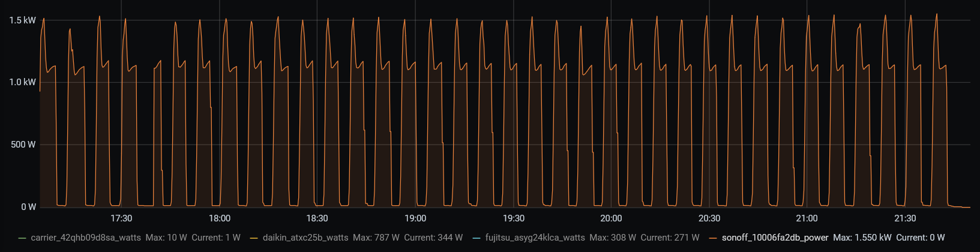Image resolution: width=980 pixels, height=252 pixels.
Task: Toggle the carrier_42qhb09d8sa_watts legend series
Action: (86, 238)
